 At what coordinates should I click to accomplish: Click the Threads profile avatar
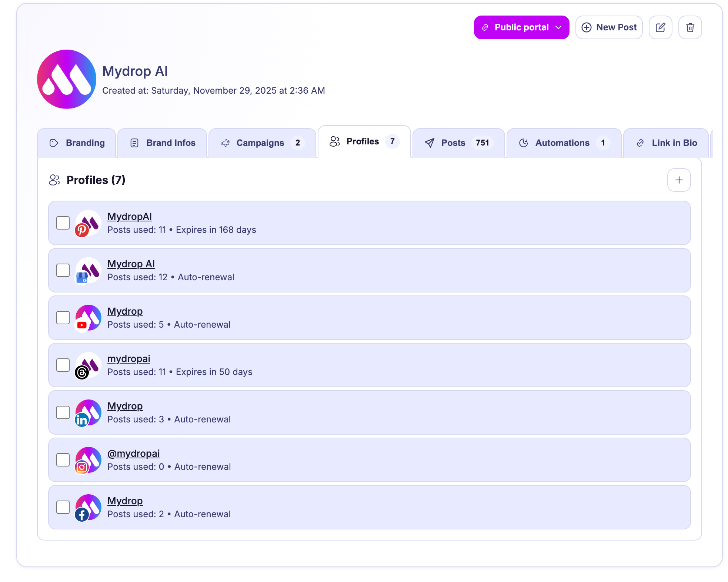(88, 365)
